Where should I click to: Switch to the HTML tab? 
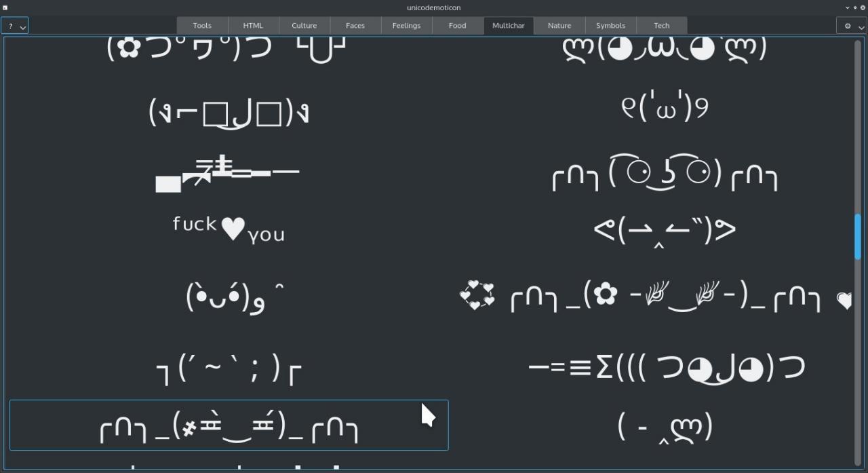pos(253,26)
